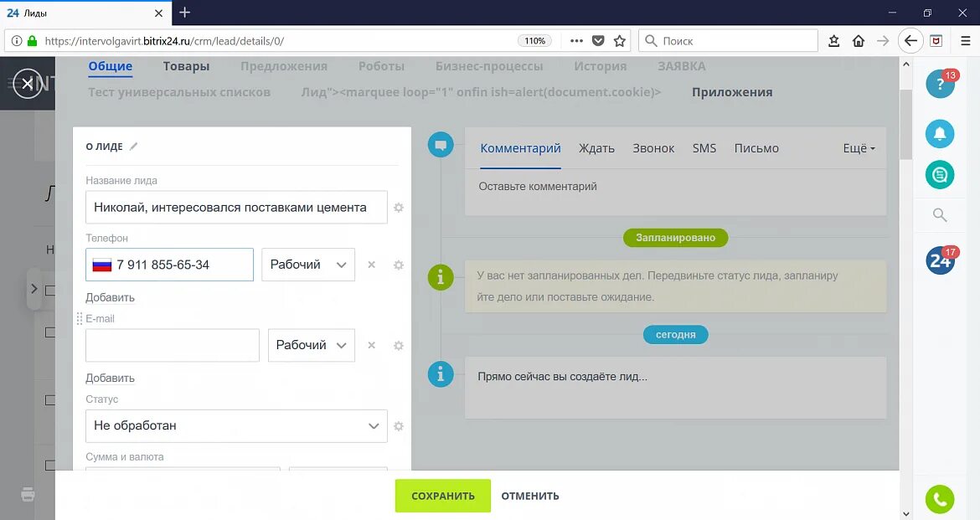Click the green СОХРАНИТЬ button
The image size is (980, 520).
click(442, 496)
